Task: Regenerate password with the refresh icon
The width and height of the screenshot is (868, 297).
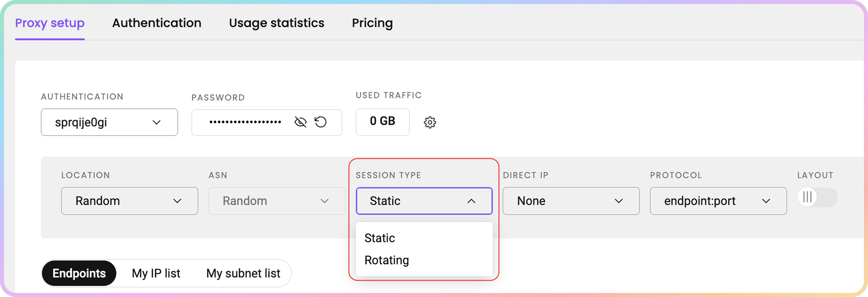Action: (x=320, y=122)
